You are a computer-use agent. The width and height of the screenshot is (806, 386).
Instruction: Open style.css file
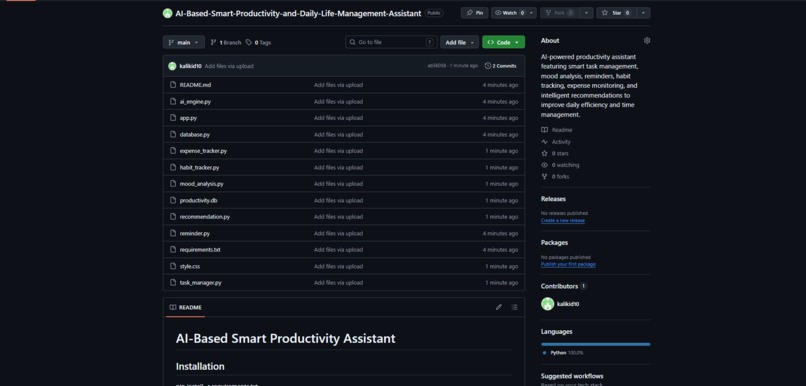(x=190, y=266)
